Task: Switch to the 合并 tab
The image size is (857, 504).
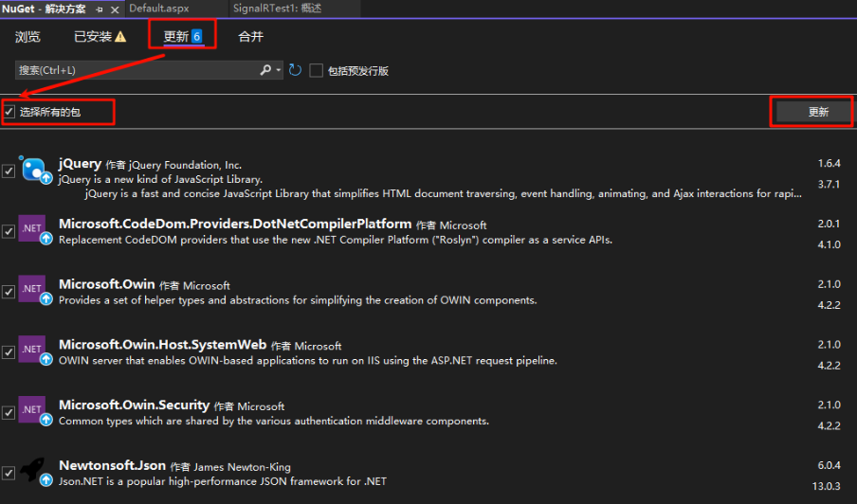Action: 251,37
